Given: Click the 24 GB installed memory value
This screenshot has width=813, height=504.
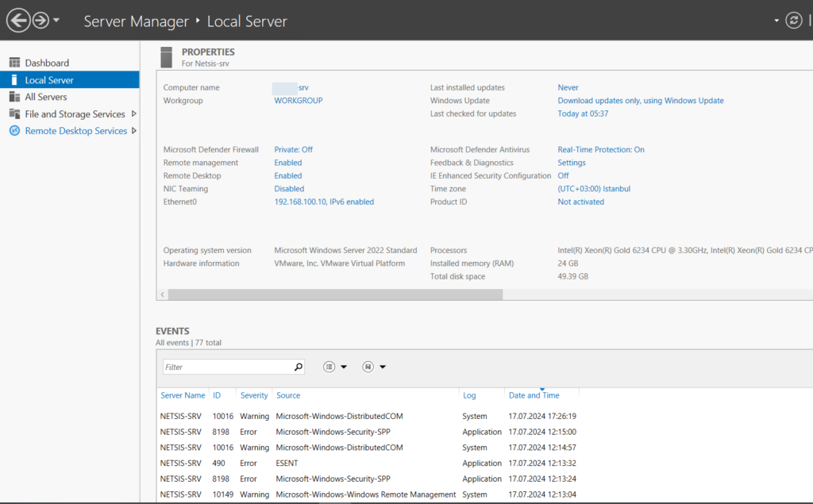Looking at the screenshot, I should pyautogui.click(x=568, y=264).
